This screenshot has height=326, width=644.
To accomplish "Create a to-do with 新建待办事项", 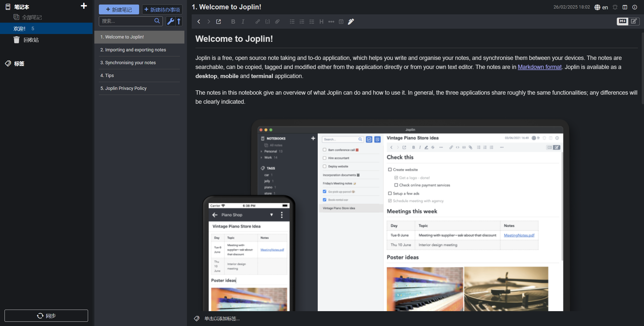I will [x=162, y=10].
